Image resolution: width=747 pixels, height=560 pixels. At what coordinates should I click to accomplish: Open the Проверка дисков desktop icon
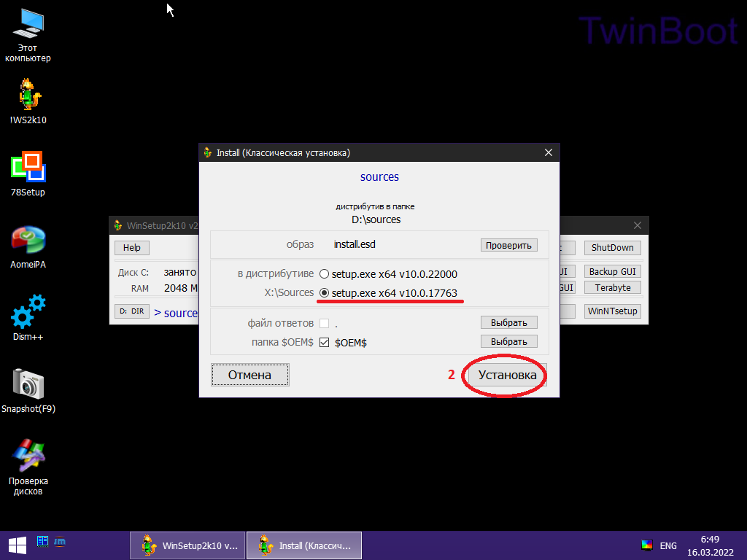click(x=28, y=467)
